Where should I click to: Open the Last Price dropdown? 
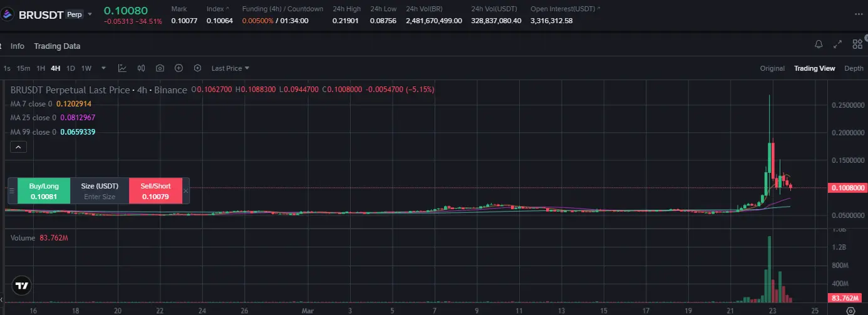tap(230, 68)
